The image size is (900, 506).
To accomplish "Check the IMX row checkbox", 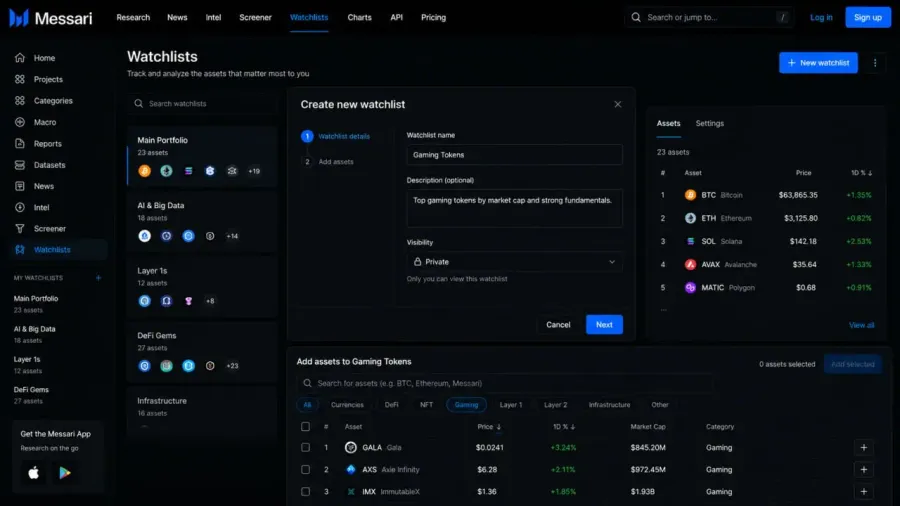I will click(305, 492).
